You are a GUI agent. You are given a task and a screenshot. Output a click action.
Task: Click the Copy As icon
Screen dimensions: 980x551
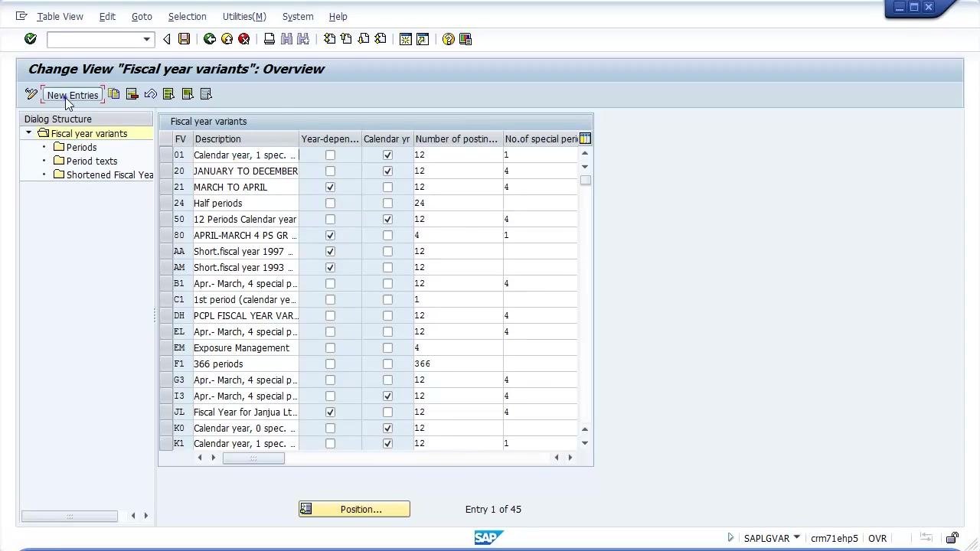[114, 94]
